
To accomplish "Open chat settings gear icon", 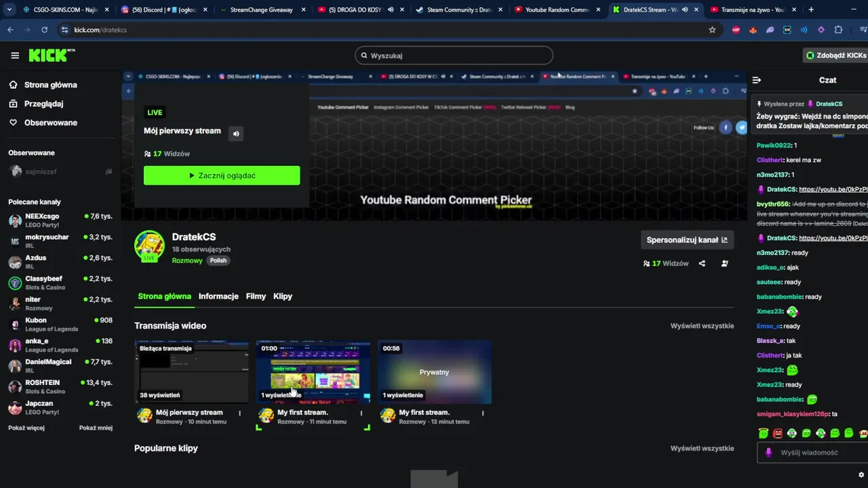I will point(861,474).
